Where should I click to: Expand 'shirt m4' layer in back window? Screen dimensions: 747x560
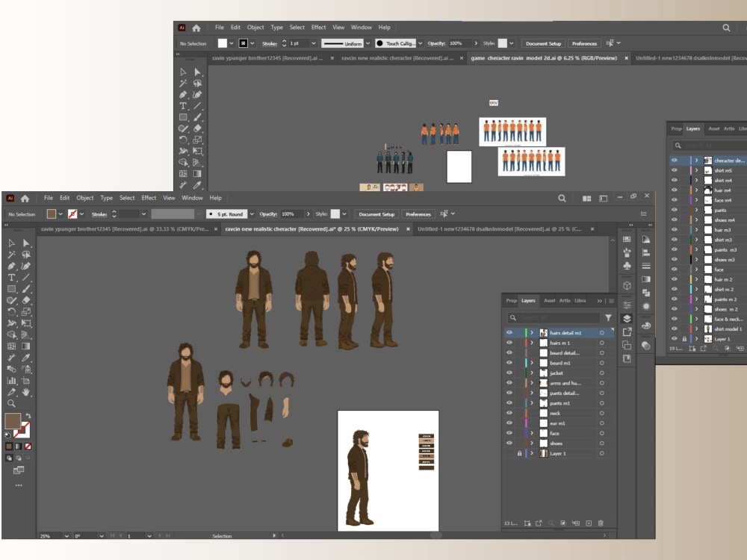point(696,180)
